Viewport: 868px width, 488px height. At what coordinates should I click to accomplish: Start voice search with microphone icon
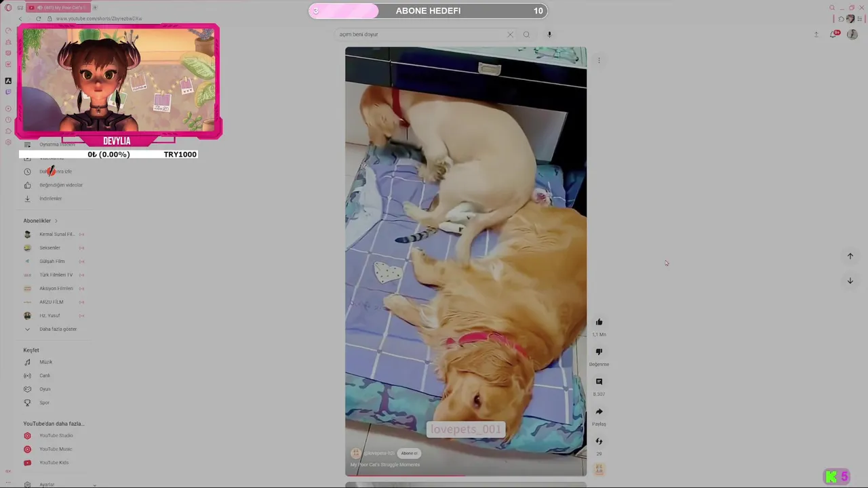pyautogui.click(x=549, y=35)
